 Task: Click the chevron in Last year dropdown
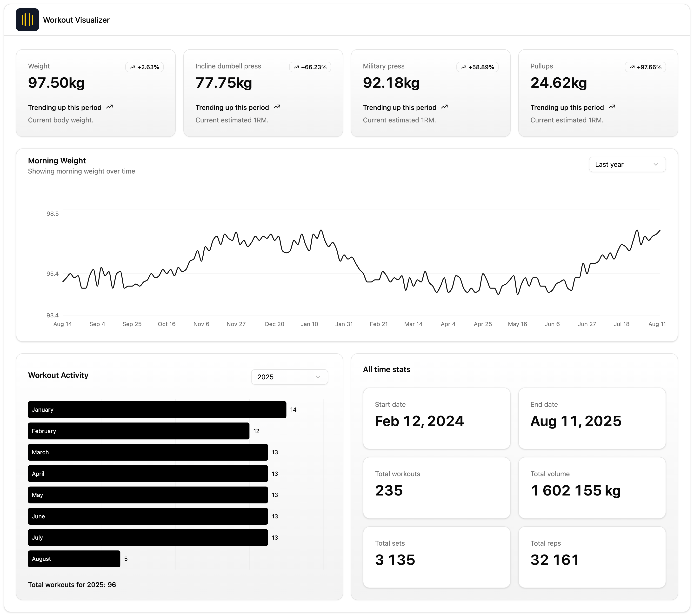click(x=656, y=164)
